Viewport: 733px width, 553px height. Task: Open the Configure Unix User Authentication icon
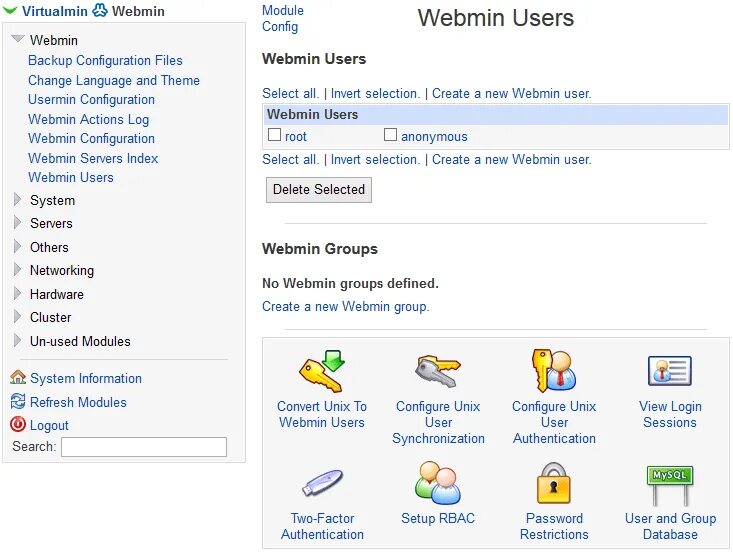(554, 371)
